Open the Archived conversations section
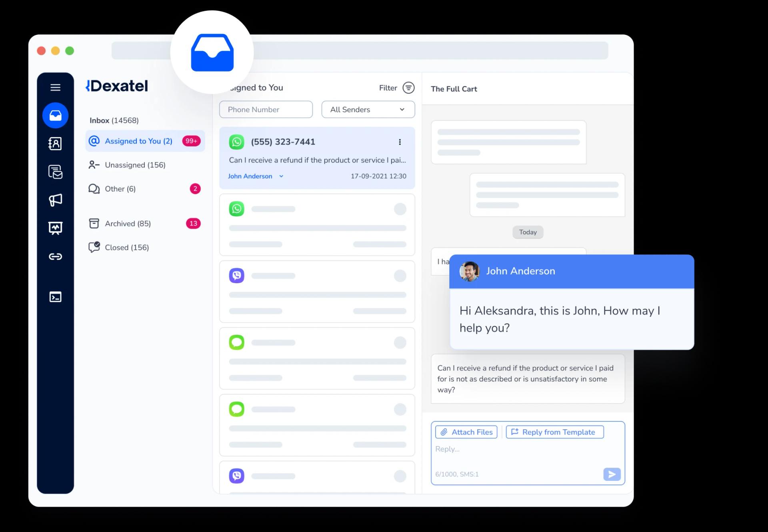 pyautogui.click(x=127, y=224)
